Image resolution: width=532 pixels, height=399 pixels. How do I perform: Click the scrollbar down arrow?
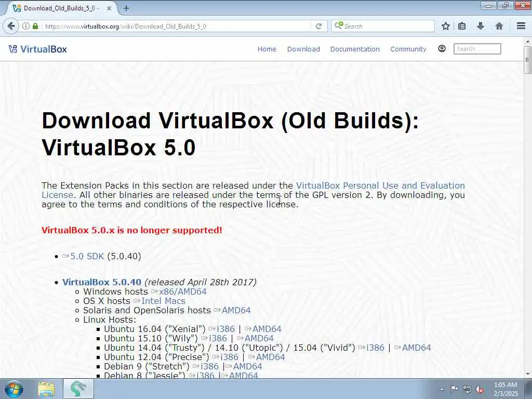point(527,374)
